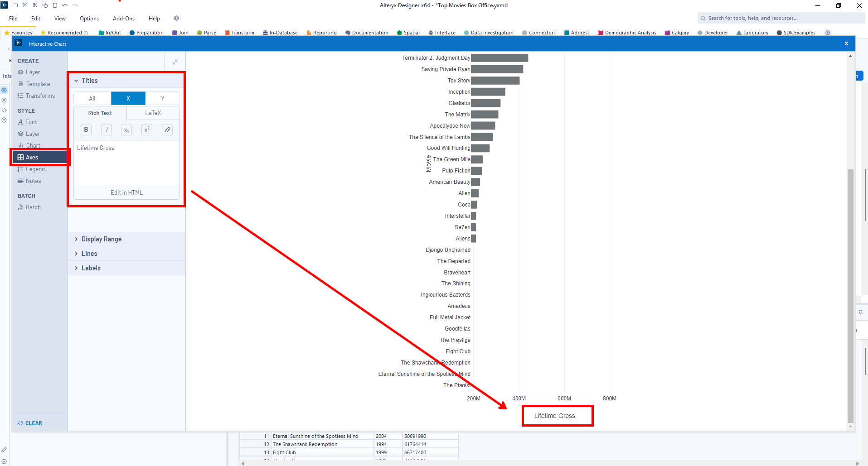Select the X axis title toggle

[128, 98]
